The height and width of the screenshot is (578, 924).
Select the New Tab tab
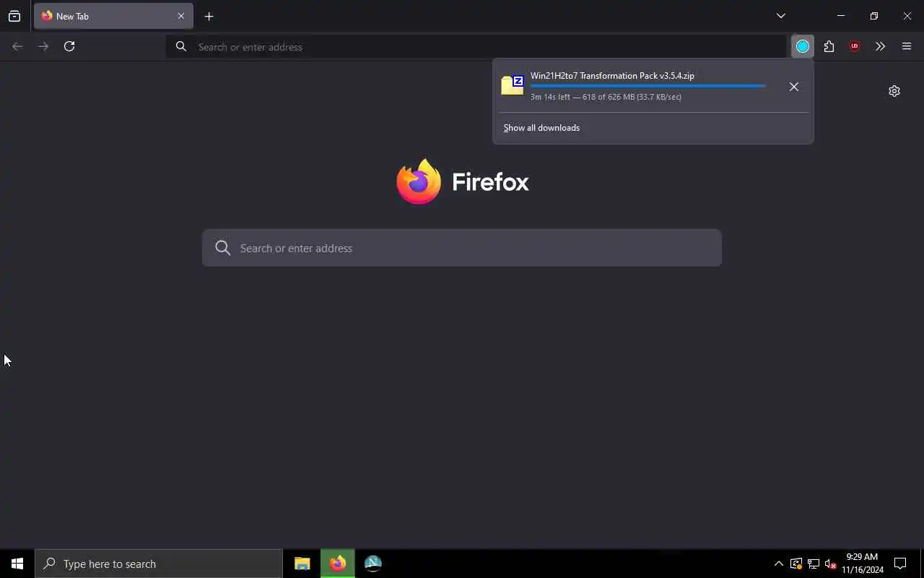(x=113, y=16)
